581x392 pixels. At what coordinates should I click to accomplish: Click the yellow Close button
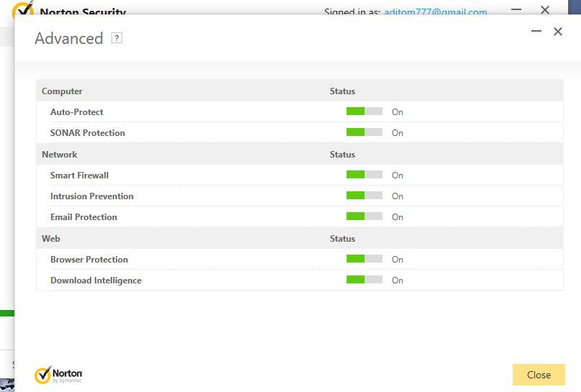[539, 375]
